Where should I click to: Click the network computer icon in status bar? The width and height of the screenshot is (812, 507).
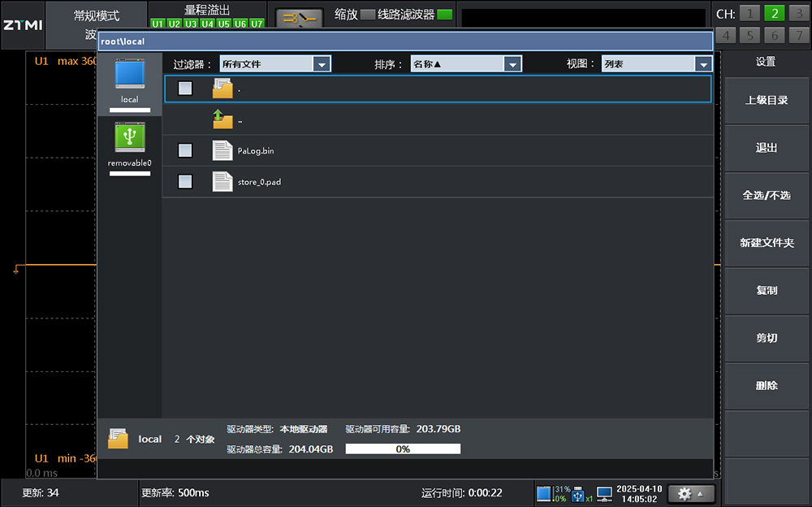(x=604, y=493)
